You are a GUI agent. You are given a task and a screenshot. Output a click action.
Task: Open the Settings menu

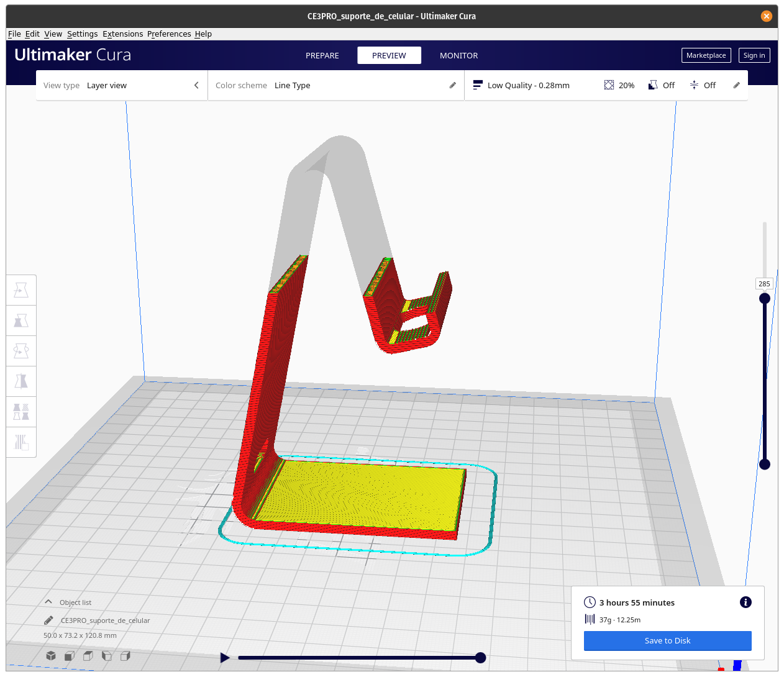click(x=83, y=34)
